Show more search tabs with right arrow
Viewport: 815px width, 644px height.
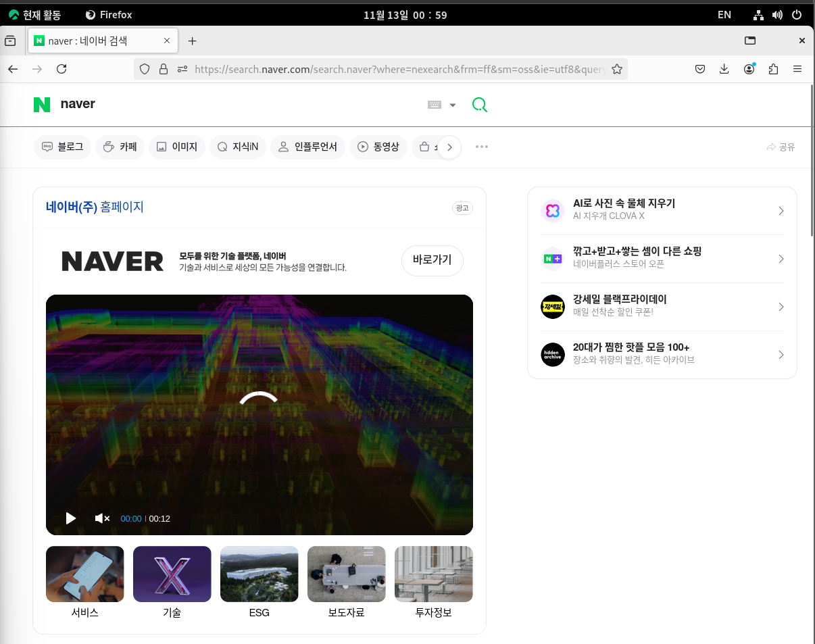(449, 147)
